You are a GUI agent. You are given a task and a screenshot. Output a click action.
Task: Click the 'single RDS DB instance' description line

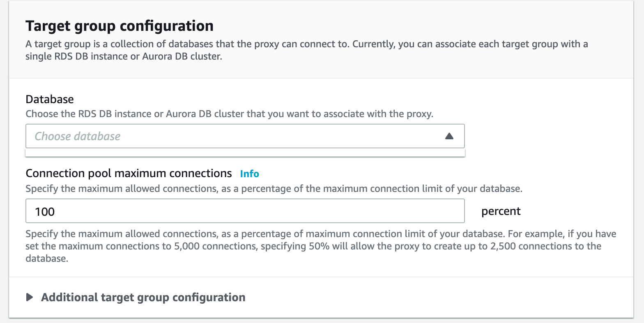click(x=123, y=56)
